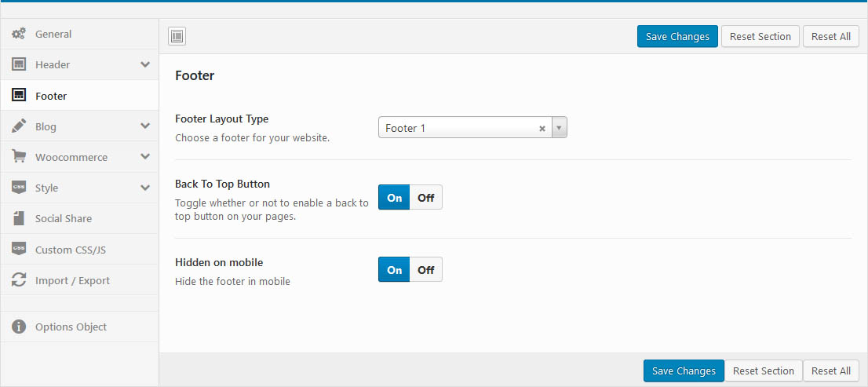Viewport: 868px width, 387px height.
Task: Click the Blog pencil icon
Action: pyautogui.click(x=20, y=126)
